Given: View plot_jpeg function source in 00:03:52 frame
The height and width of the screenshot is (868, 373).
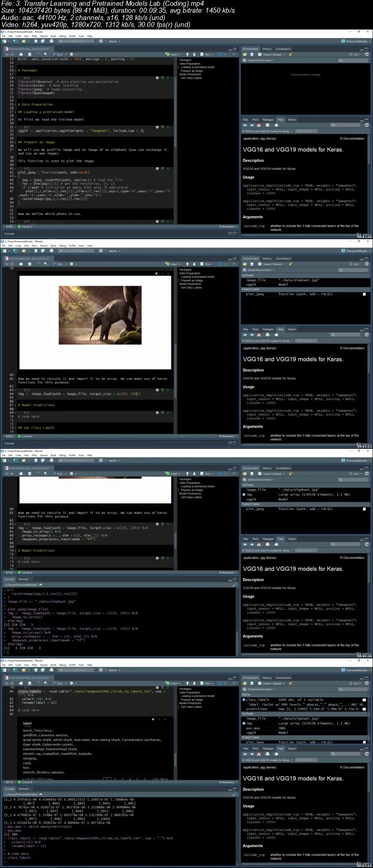Looking at the screenshot, I should tap(364, 294).
